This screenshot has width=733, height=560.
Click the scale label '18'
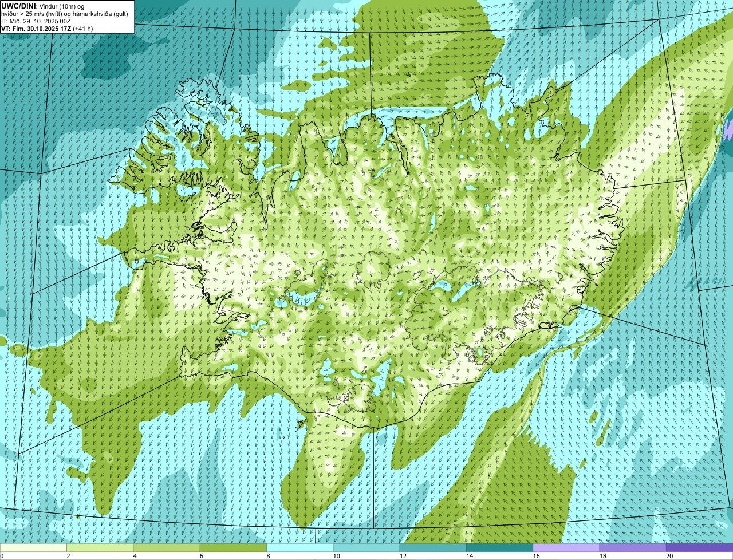click(602, 556)
